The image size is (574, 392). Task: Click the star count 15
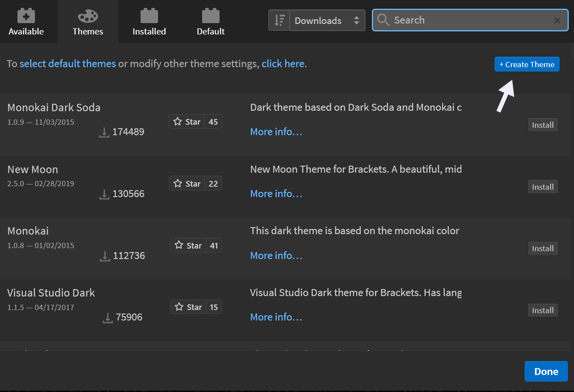pyautogui.click(x=213, y=307)
